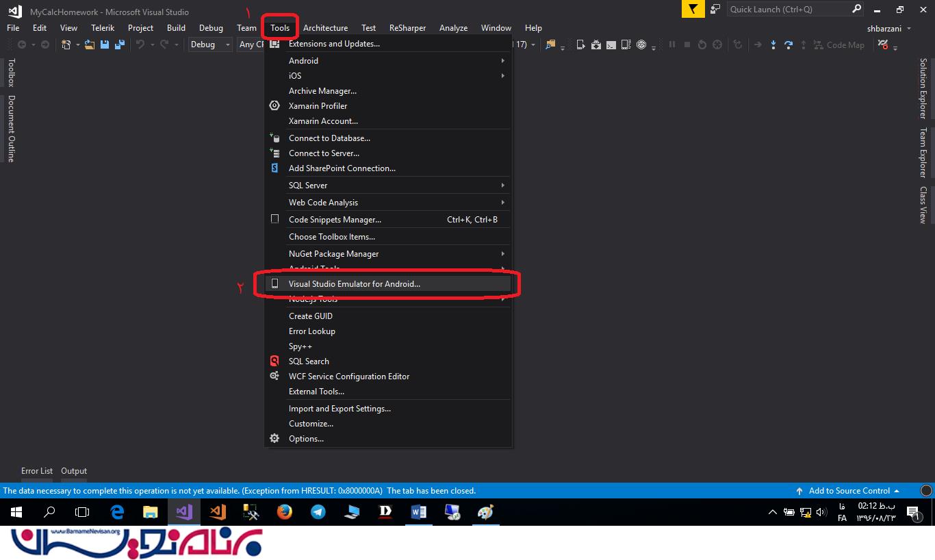Click the Open File folder icon
Screen dimensions: 935x560
pyautogui.click(x=90, y=44)
